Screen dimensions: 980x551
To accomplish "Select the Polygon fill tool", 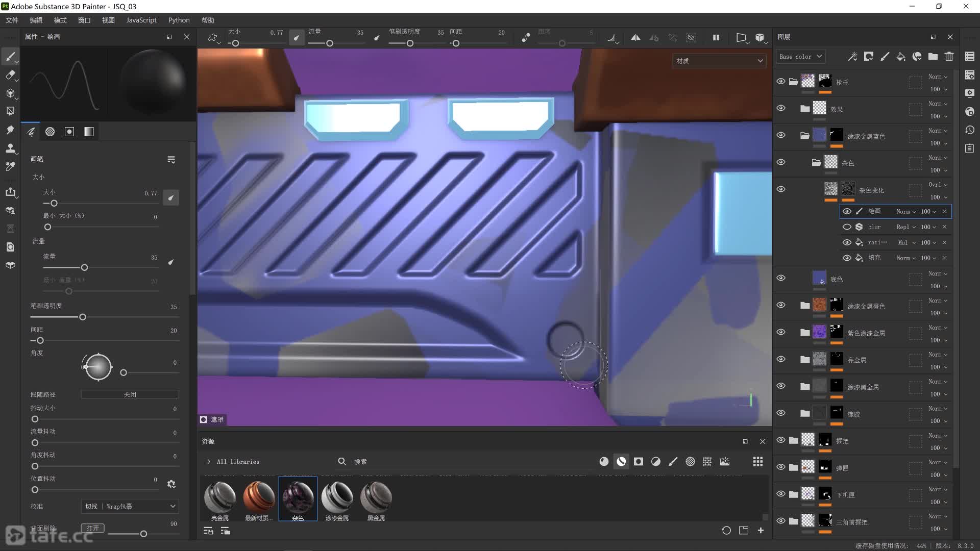I will coord(10,111).
